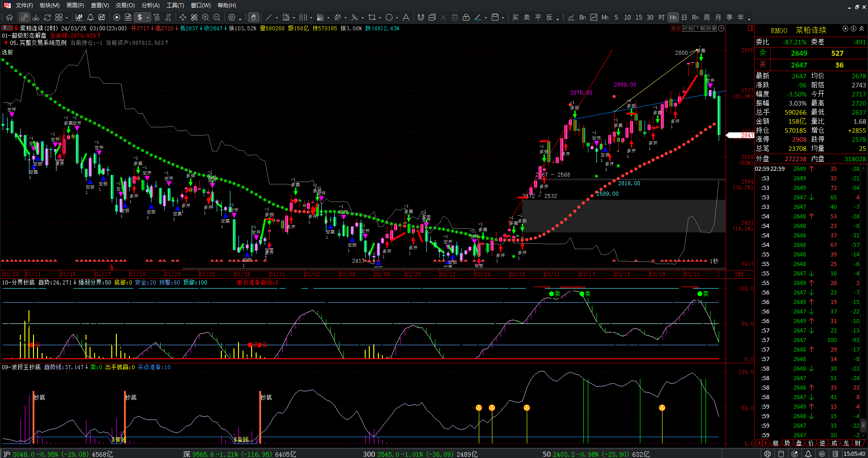Click the left red arrow tab scroller
This screenshot has width=868, height=458.
point(759,443)
